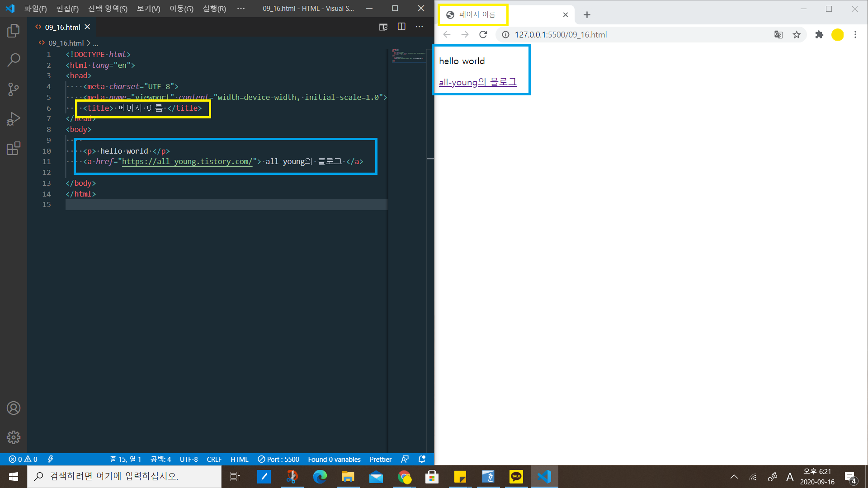Open editor More Actions ellipsis menu

420,27
